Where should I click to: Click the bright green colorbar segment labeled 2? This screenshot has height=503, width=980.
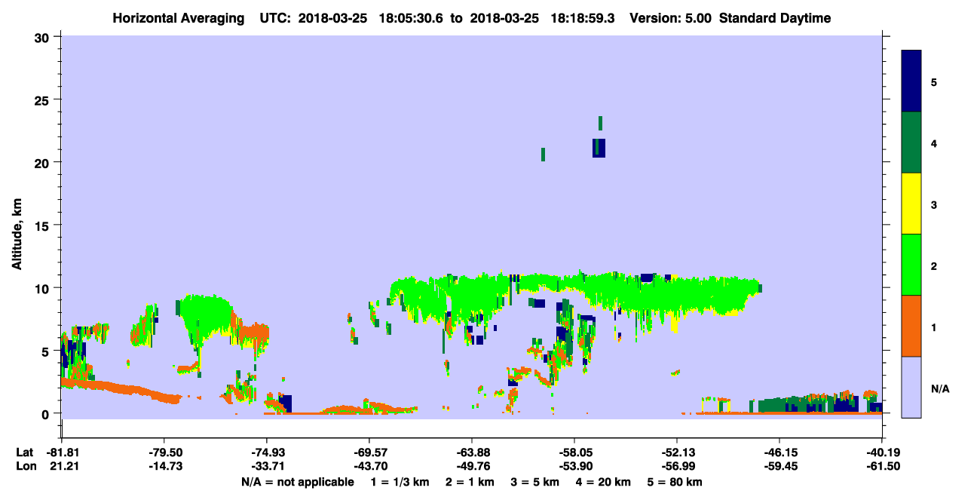coord(911,265)
